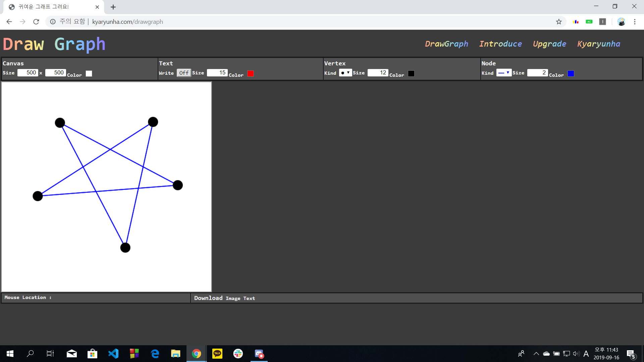Open the red Text color swatch
This screenshot has width=644, height=362.
pos(251,74)
